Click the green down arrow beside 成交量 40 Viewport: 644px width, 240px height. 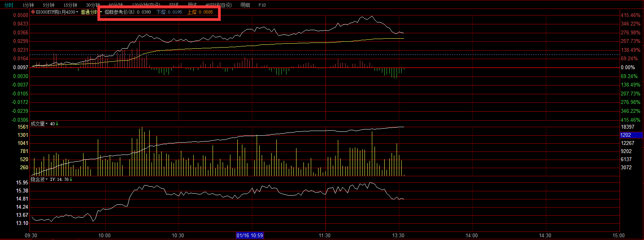pos(57,124)
